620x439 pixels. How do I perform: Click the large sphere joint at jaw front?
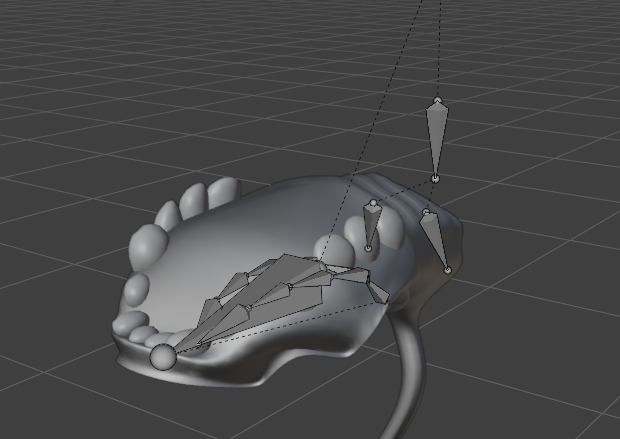point(163,357)
